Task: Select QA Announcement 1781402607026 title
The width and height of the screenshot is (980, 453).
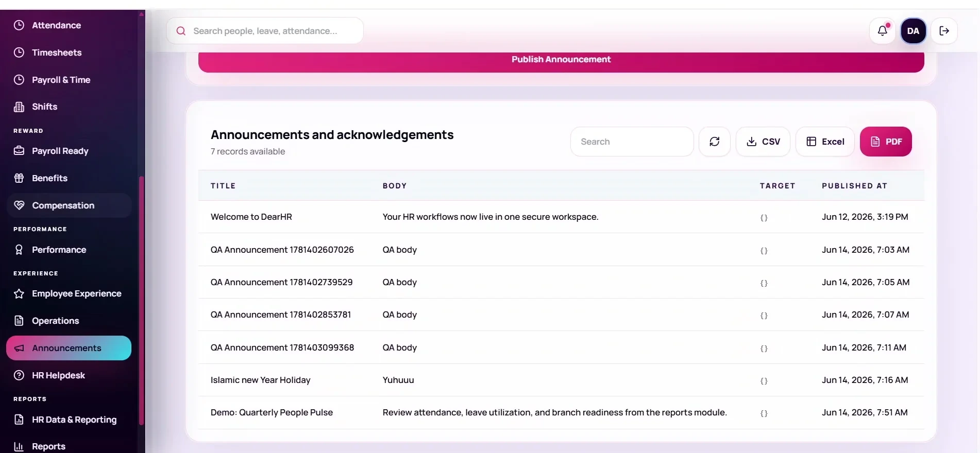Action: coord(282,250)
